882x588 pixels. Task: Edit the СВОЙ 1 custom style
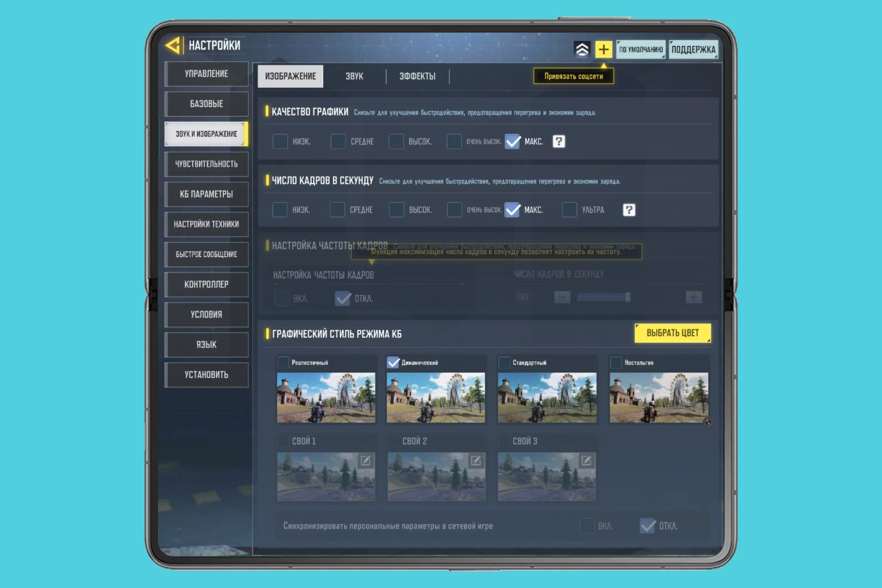(x=365, y=461)
